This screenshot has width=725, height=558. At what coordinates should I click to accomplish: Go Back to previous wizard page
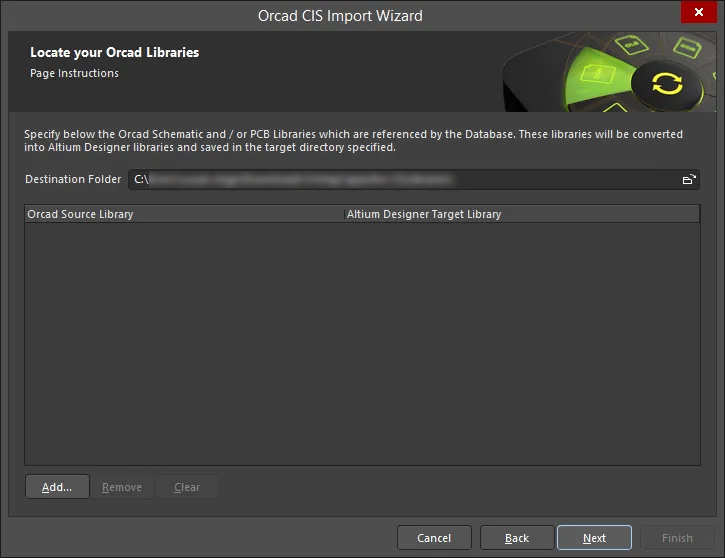click(x=517, y=538)
